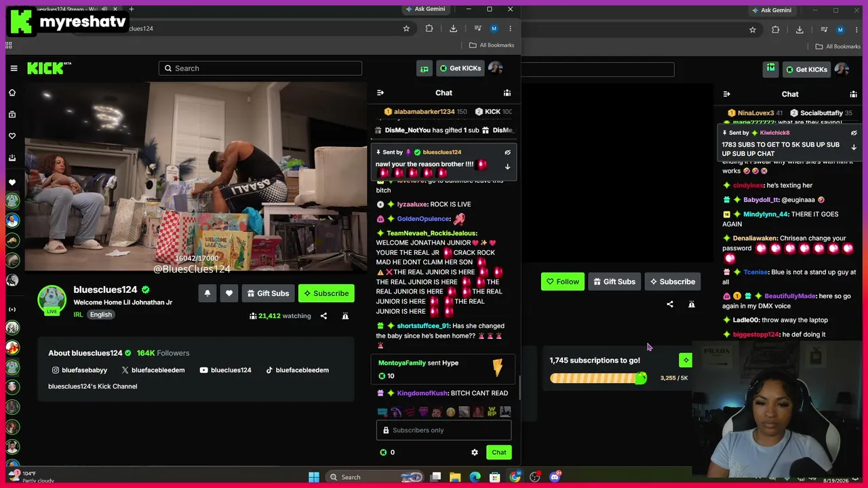868x488 pixels.
Task: Open chat user Mindylynn_44's profile
Action: point(766,214)
